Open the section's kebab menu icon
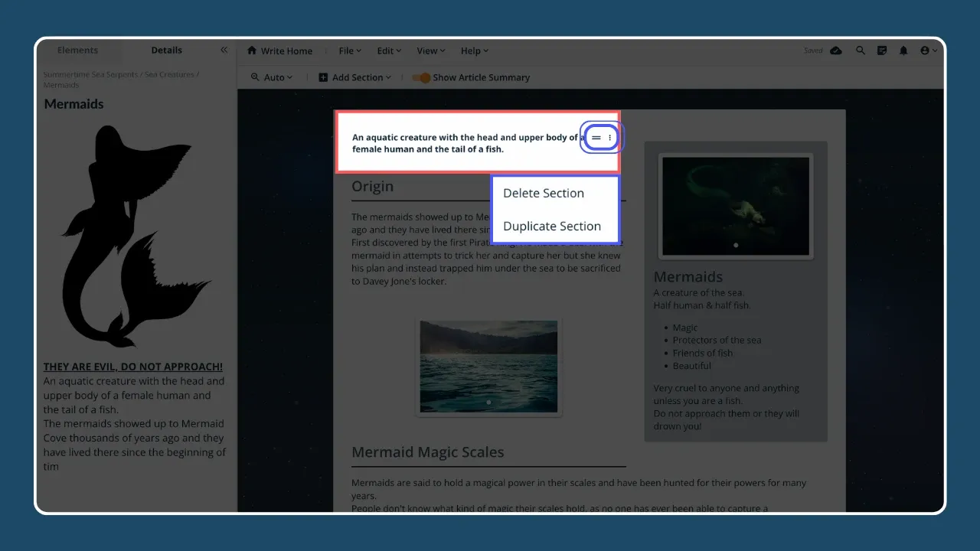980x551 pixels. coord(609,137)
